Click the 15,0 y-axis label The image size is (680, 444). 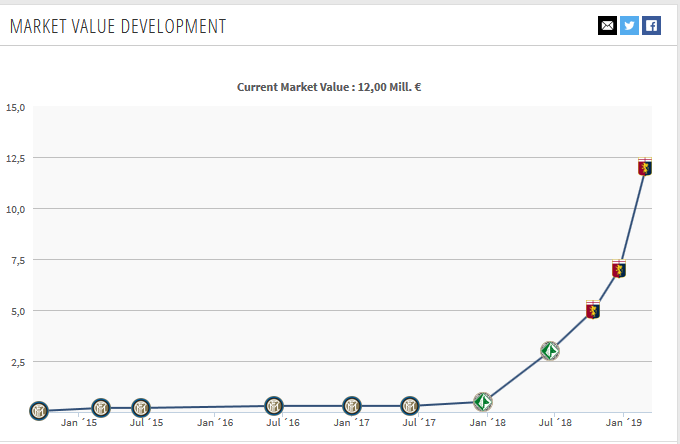[x=16, y=107]
